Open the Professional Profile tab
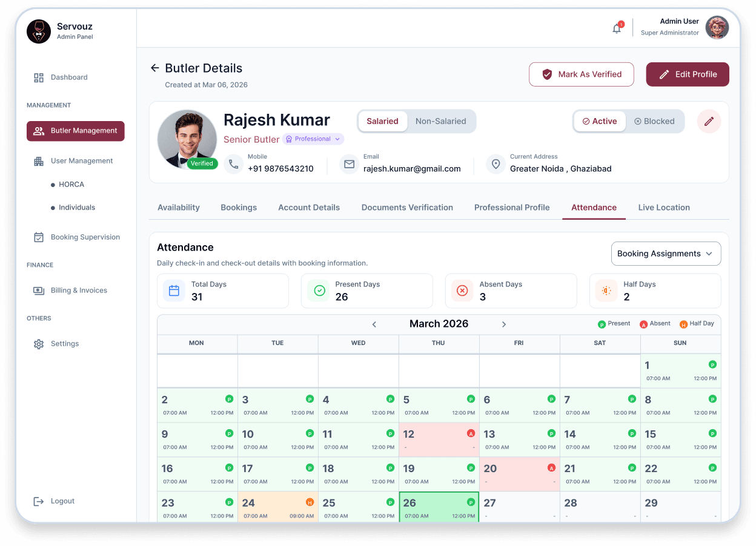The height and width of the screenshot is (546, 756). 512,208
